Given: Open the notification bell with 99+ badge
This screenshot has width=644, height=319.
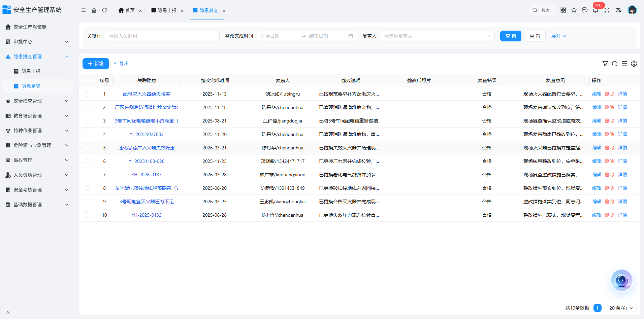Looking at the screenshot, I should point(595,10).
